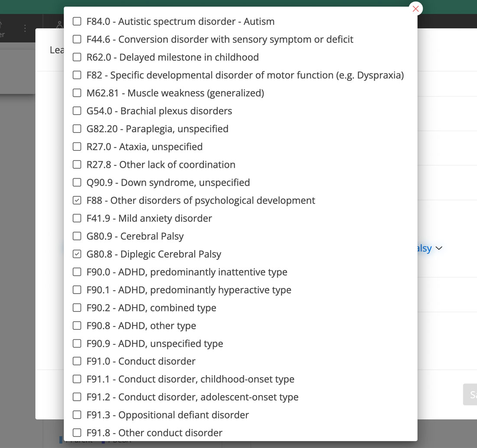Check F91.3 Oppositional defiant disorder
Image resolution: width=477 pixels, height=448 pixels.
tap(77, 415)
